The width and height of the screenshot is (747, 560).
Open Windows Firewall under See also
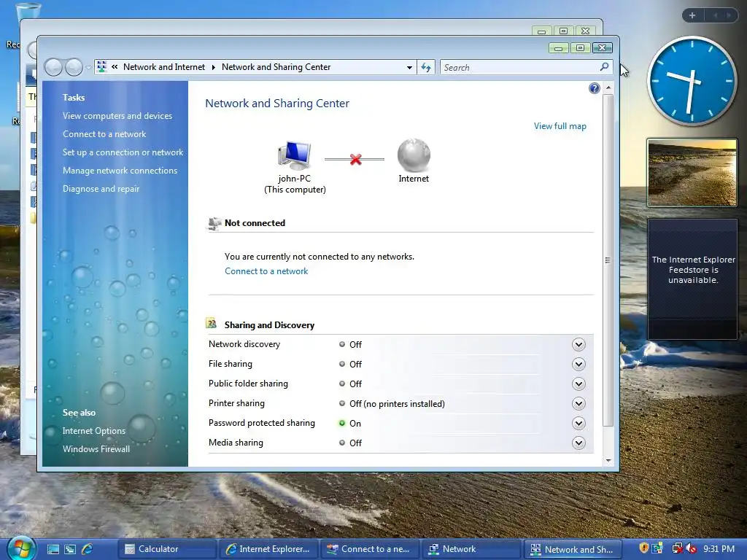point(96,449)
